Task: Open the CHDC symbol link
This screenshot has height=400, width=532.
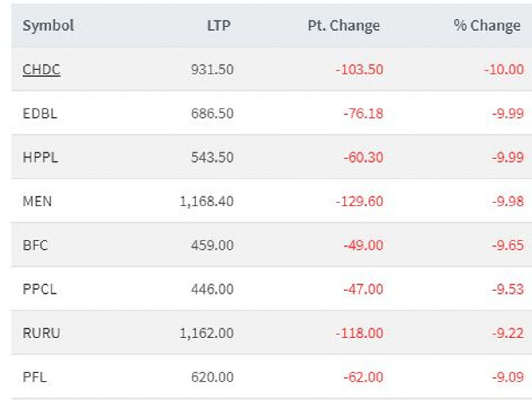Action: tap(41, 70)
